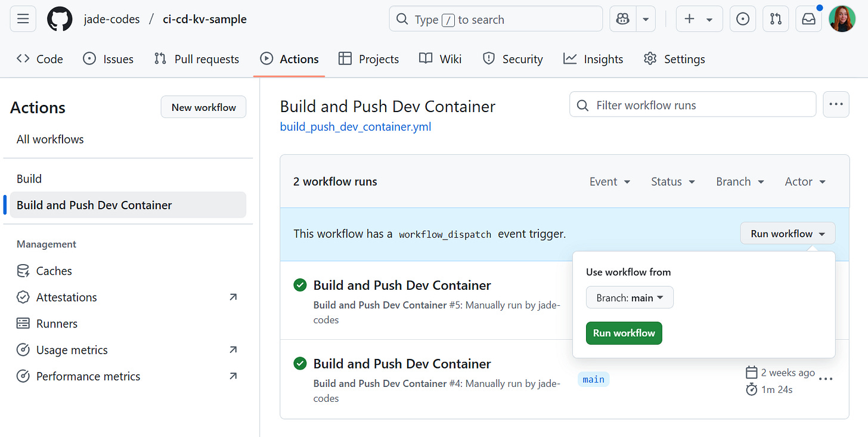868x437 pixels.
Task: Click the Runners server icon
Action: [23, 324]
